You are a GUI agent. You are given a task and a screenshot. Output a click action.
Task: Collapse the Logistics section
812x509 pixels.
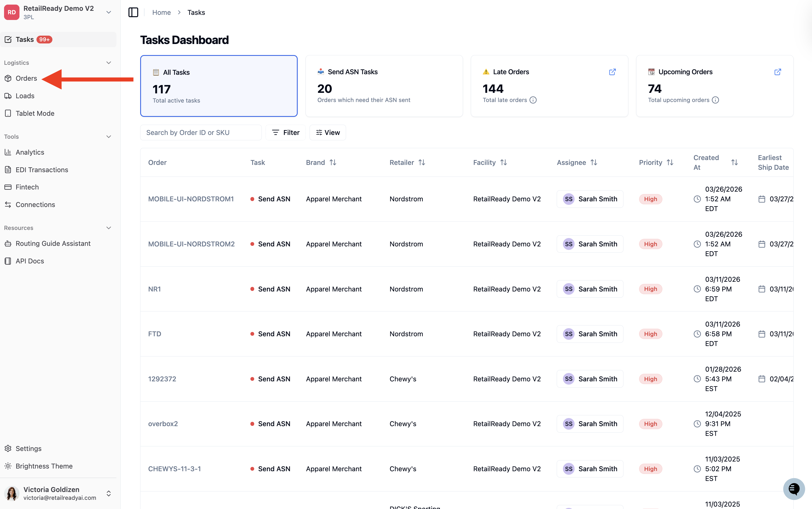109,63
